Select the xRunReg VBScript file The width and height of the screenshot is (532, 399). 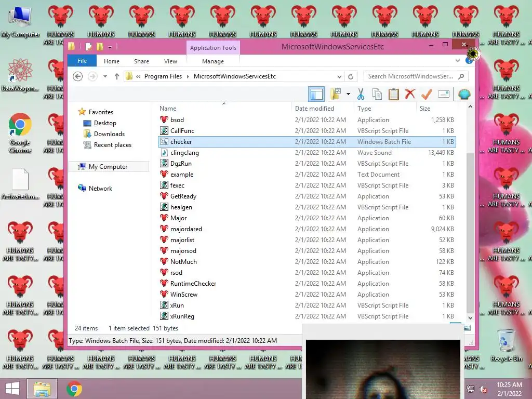click(307, 316)
